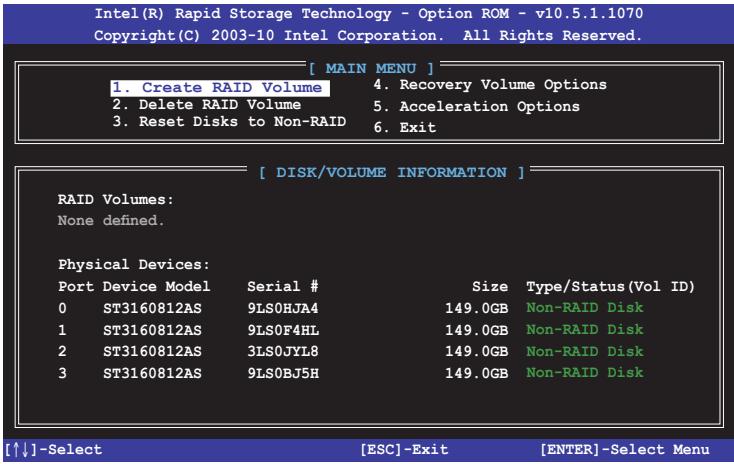This screenshot has width=734, height=464.
Task: Click device model ST3160812AS on port 1
Action: (153, 331)
